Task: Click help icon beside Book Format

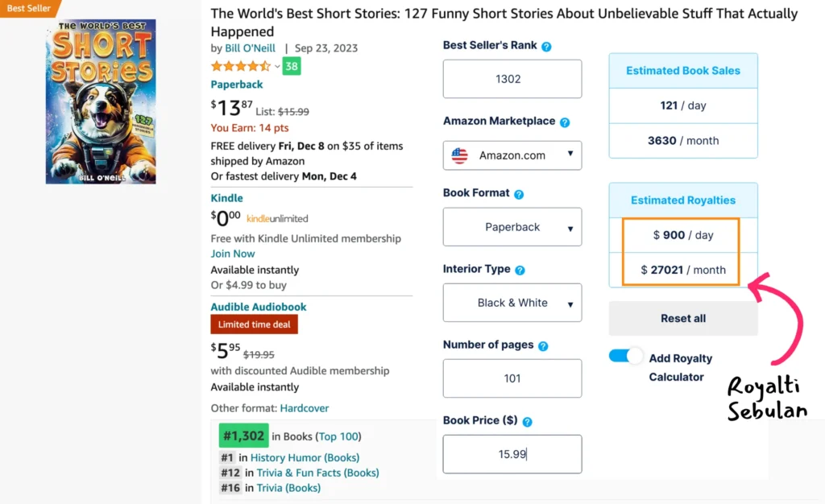Action: (x=519, y=194)
